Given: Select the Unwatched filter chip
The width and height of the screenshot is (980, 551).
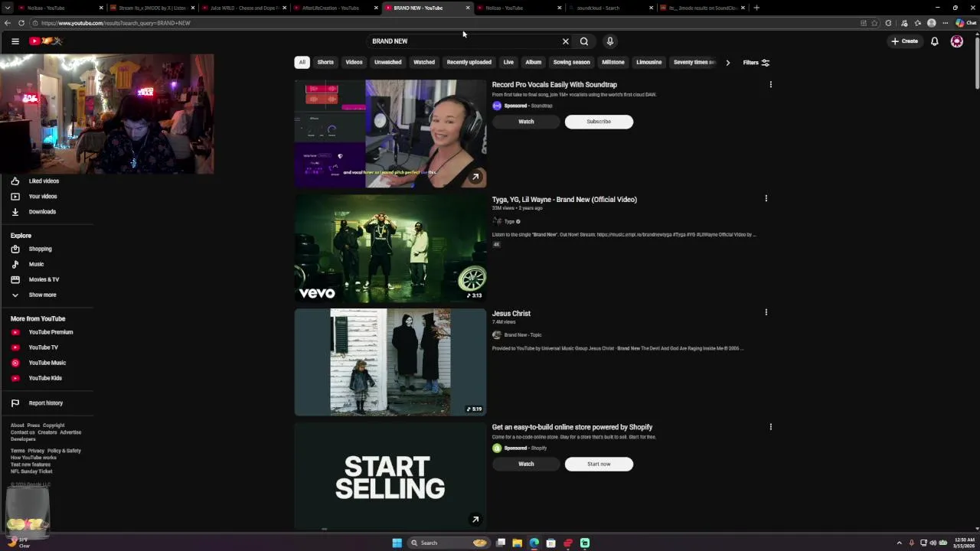Looking at the screenshot, I should (x=388, y=63).
